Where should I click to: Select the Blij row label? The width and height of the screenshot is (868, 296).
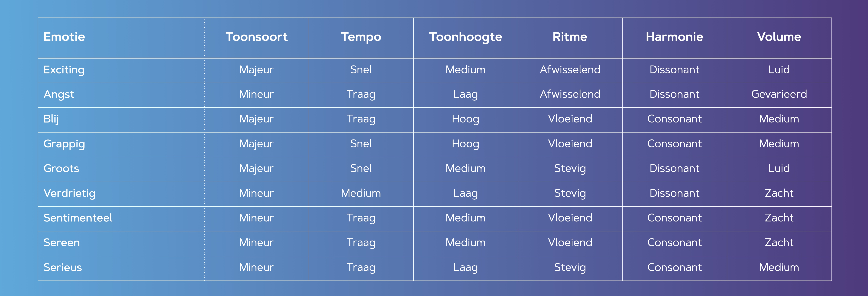click(x=51, y=119)
